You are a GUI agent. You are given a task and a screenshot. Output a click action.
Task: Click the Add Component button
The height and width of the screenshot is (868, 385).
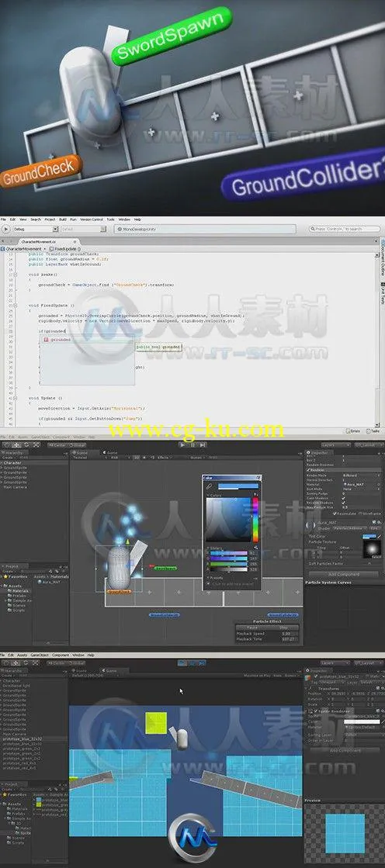tap(343, 574)
